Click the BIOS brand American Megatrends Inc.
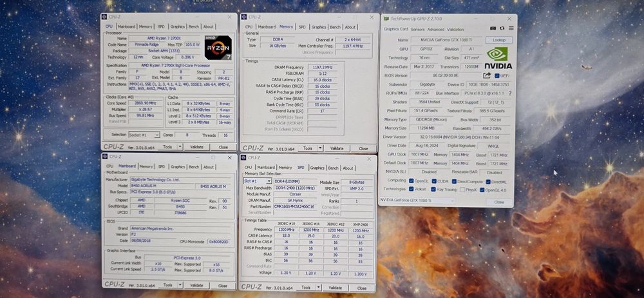 180,228
